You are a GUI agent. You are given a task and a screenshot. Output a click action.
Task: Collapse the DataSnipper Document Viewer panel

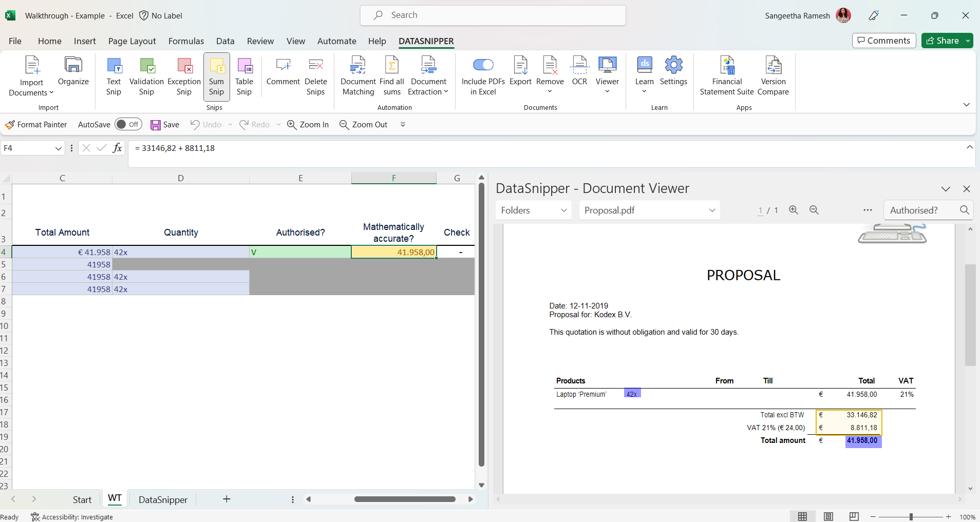(x=946, y=189)
